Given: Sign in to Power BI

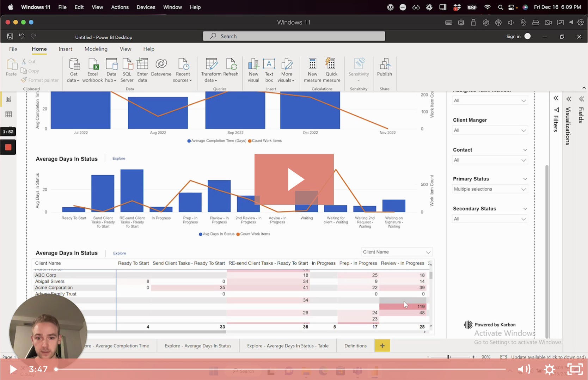Looking at the screenshot, I should [x=514, y=36].
